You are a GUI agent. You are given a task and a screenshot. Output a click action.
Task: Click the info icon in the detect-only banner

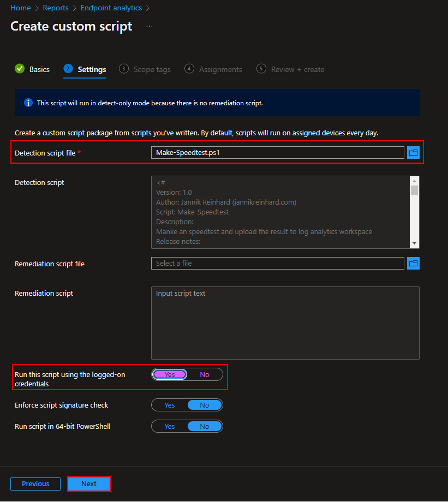point(28,103)
